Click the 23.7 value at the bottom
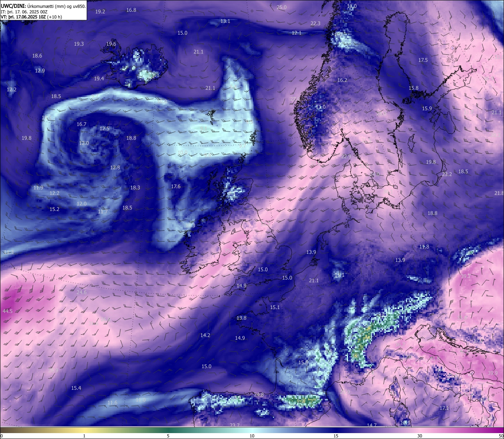 (x=235, y=425)
